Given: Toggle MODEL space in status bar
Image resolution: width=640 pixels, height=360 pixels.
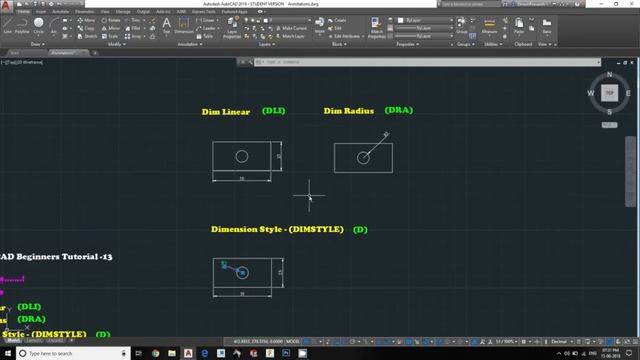Looking at the screenshot, I should click(x=293, y=342).
